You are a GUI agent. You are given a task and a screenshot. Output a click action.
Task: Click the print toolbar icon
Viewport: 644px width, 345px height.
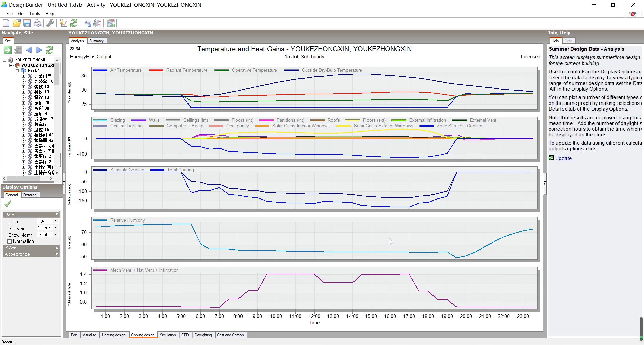click(38, 23)
